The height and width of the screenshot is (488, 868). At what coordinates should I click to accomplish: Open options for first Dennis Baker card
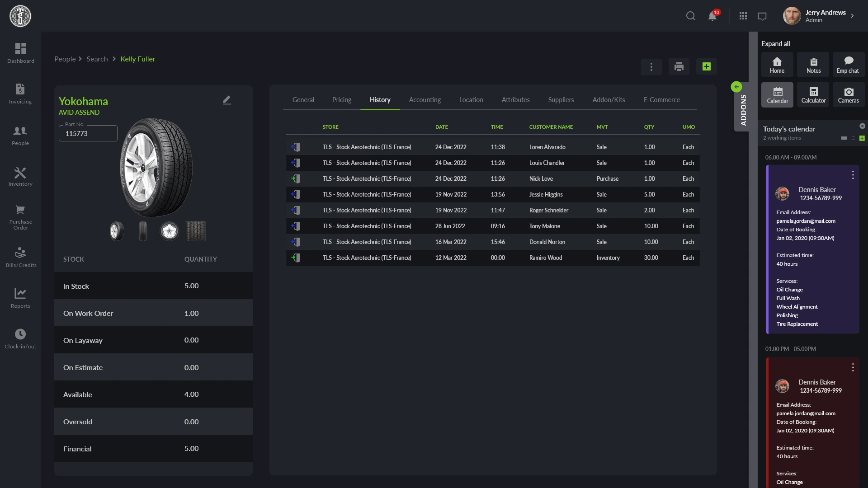coord(853,175)
